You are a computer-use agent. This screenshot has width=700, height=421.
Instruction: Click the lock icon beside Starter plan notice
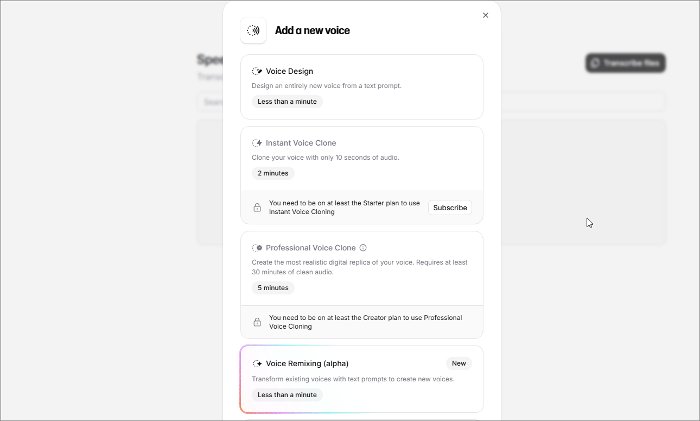coord(257,207)
